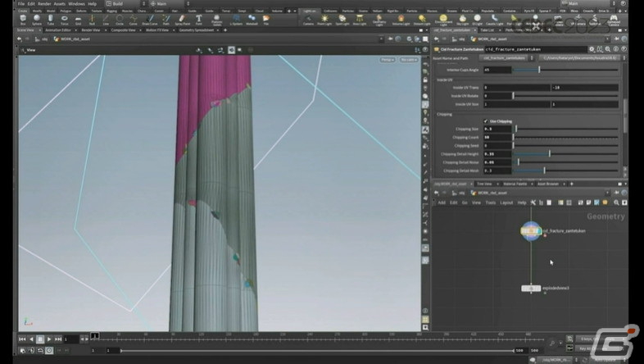Switch to the Tree View tab

pyautogui.click(x=484, y=184)
